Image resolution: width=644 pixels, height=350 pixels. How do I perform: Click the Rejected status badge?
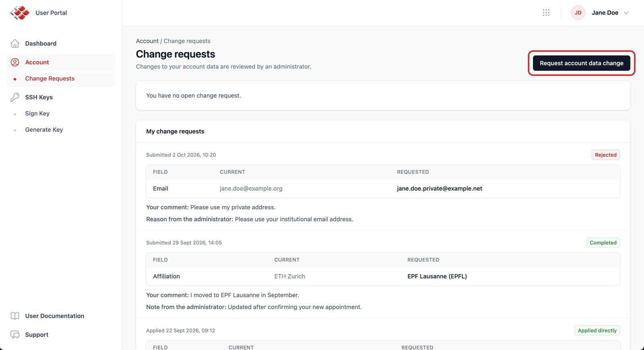[606, 155]
